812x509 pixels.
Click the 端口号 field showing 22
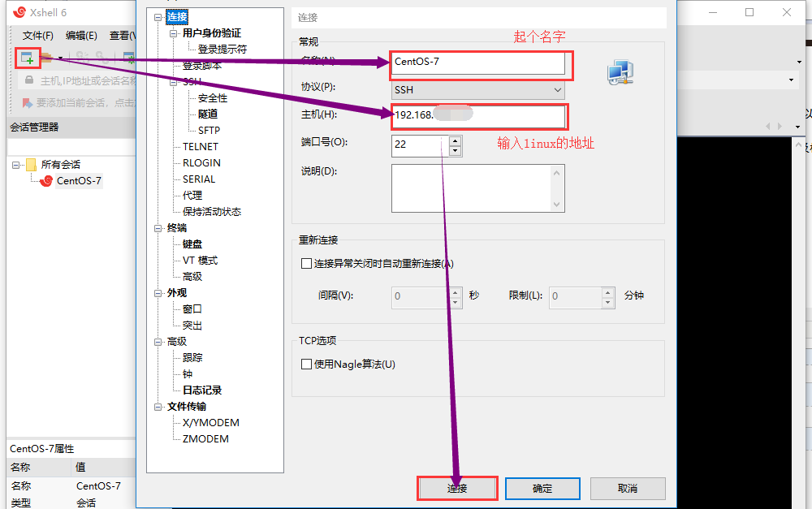tap(421, 145)
